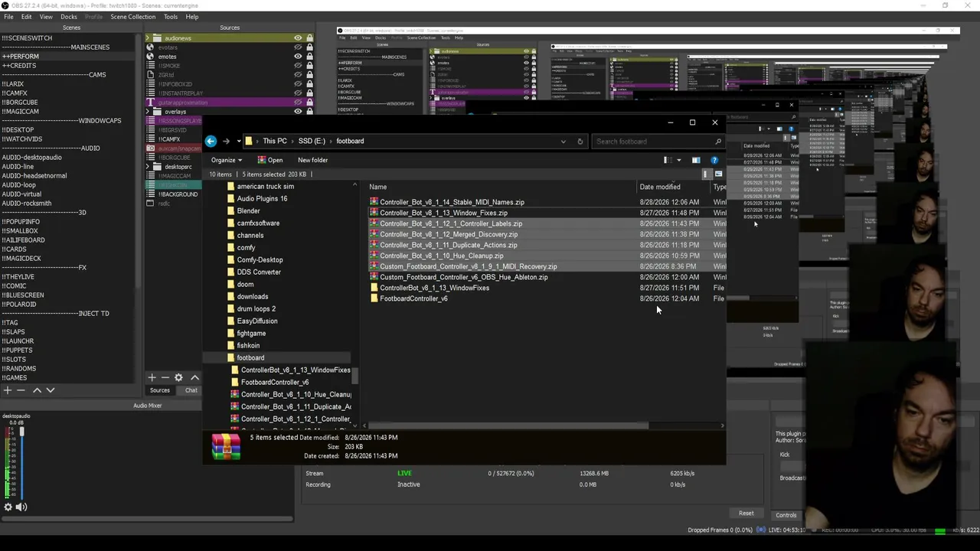Mute the desktopaudio channel speaker icon

21,507
